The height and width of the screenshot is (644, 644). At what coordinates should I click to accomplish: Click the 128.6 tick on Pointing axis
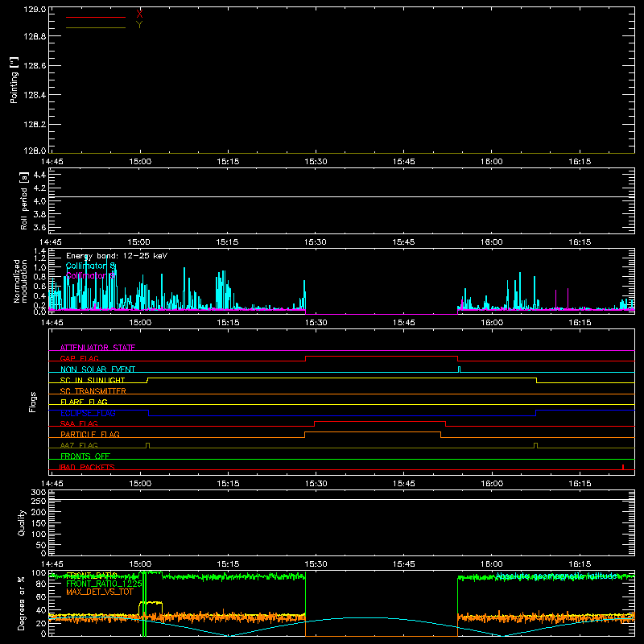click(35, 66)
